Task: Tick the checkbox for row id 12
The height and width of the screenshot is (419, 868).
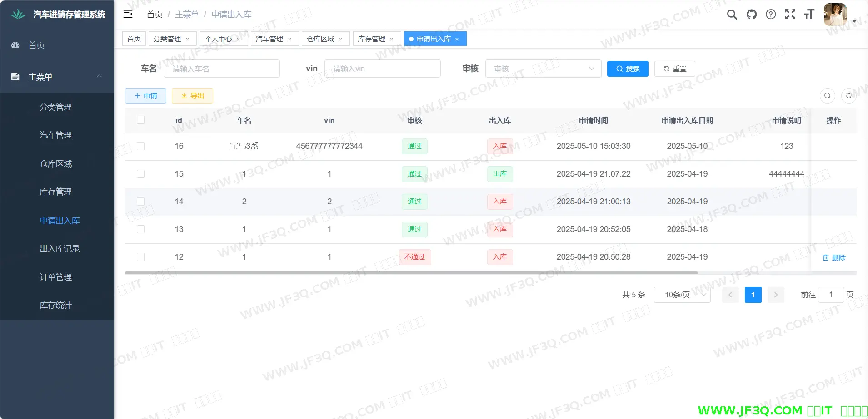Action: 141,257
